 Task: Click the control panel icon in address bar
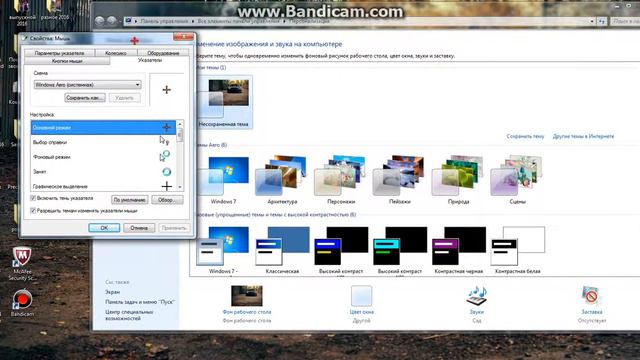click(x=128, y=20)
